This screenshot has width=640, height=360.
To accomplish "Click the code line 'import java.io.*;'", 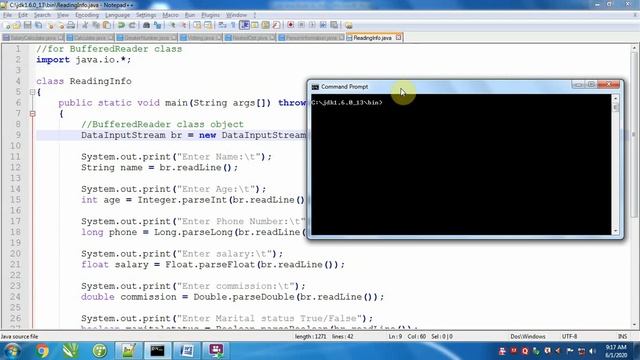I will point(84,60).
